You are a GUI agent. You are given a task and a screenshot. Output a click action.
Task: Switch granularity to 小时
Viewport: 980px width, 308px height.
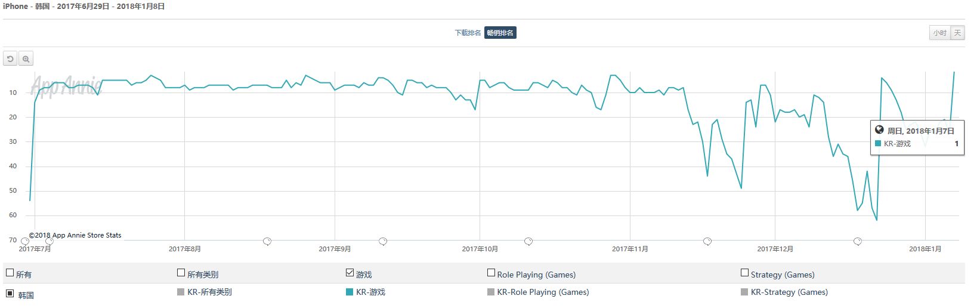pos(940,33)
